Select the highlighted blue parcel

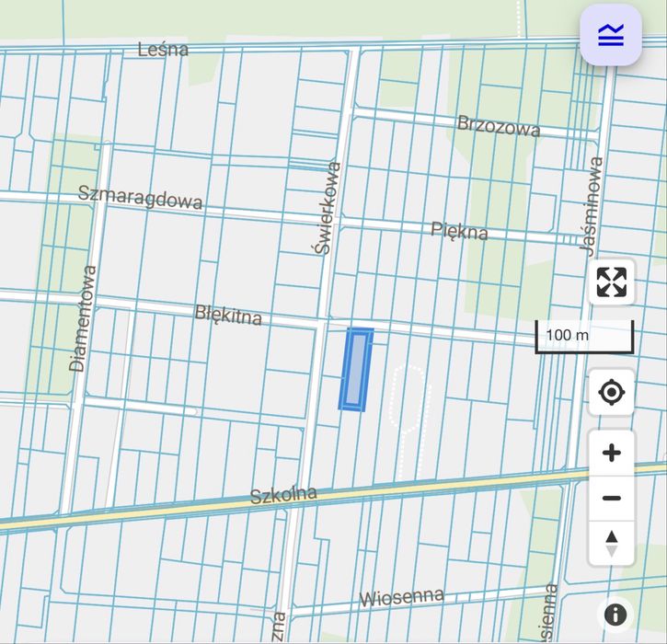pos(356,369)
